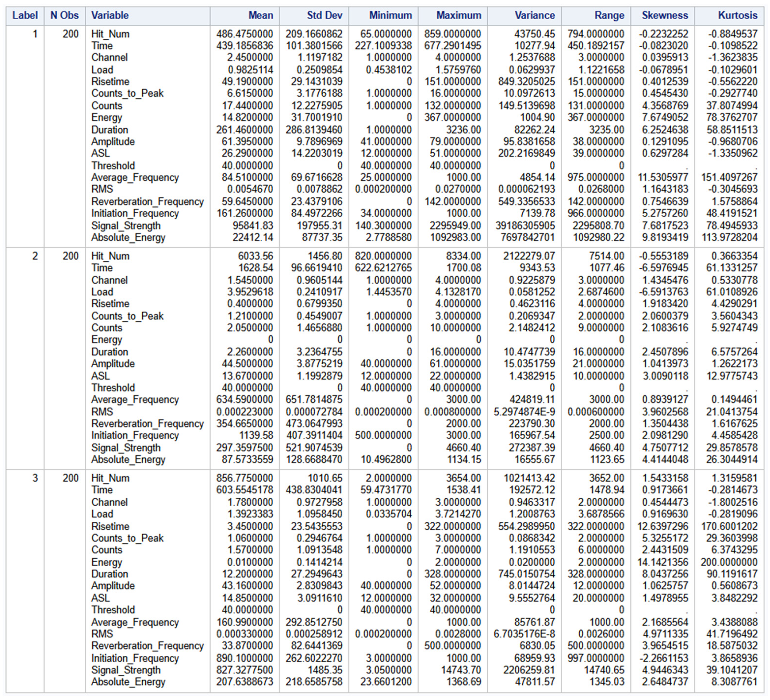Select the Kurtosis column header

coord(738,15)
